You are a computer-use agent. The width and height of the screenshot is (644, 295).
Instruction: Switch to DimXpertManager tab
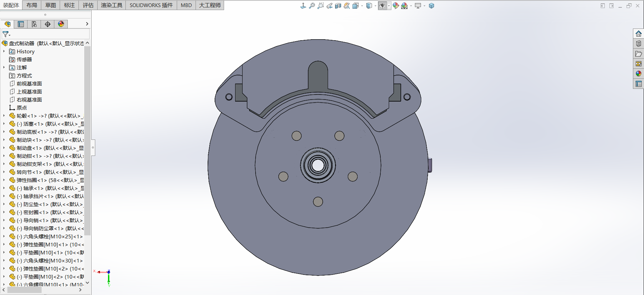48,24
